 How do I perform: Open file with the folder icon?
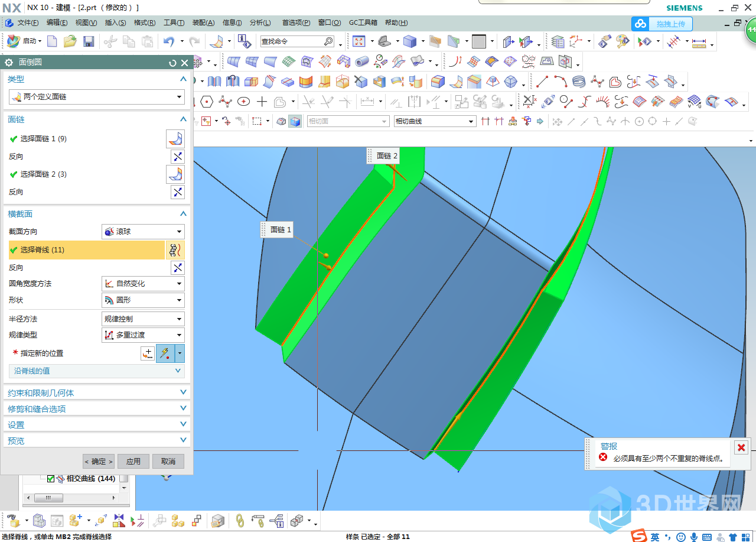pos(70,41)
